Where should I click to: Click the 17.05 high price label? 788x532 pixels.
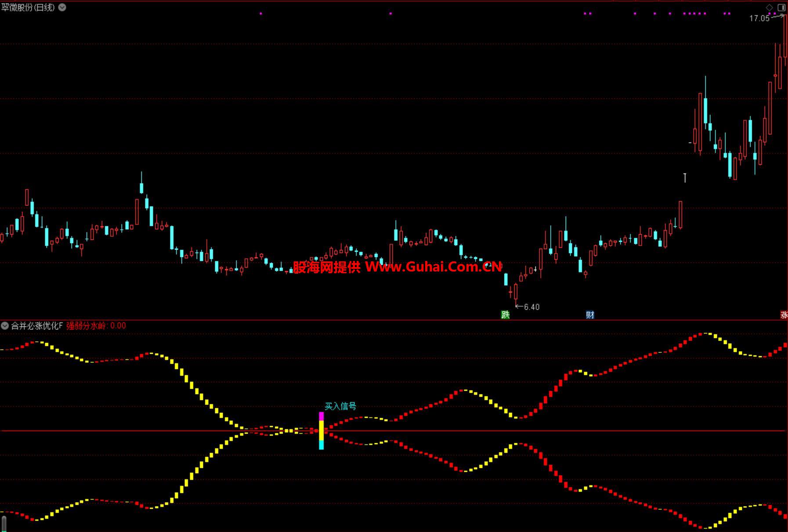(759, 18)
